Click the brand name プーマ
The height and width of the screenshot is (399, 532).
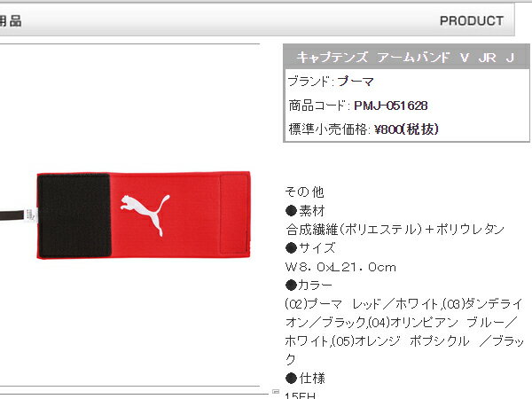point(356,82)
